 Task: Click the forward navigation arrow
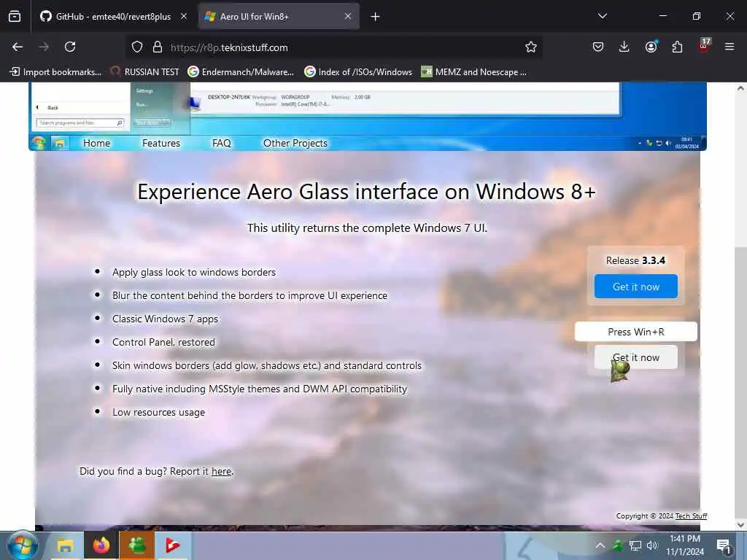44,47
